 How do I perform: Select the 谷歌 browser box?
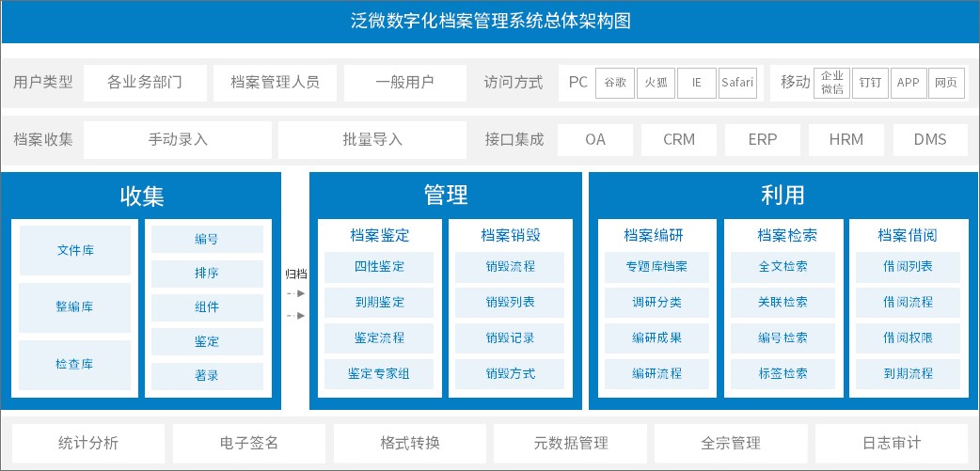(x=615, y=83)
